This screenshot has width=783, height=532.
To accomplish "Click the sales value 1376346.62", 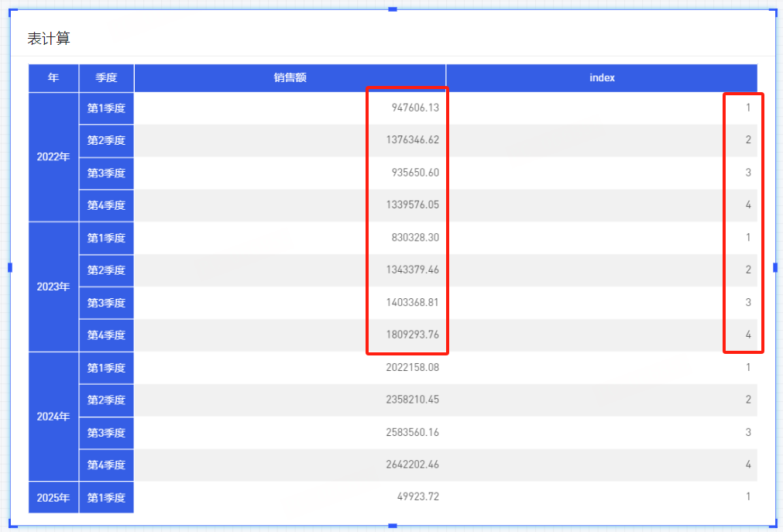I will tap(412, 140).
